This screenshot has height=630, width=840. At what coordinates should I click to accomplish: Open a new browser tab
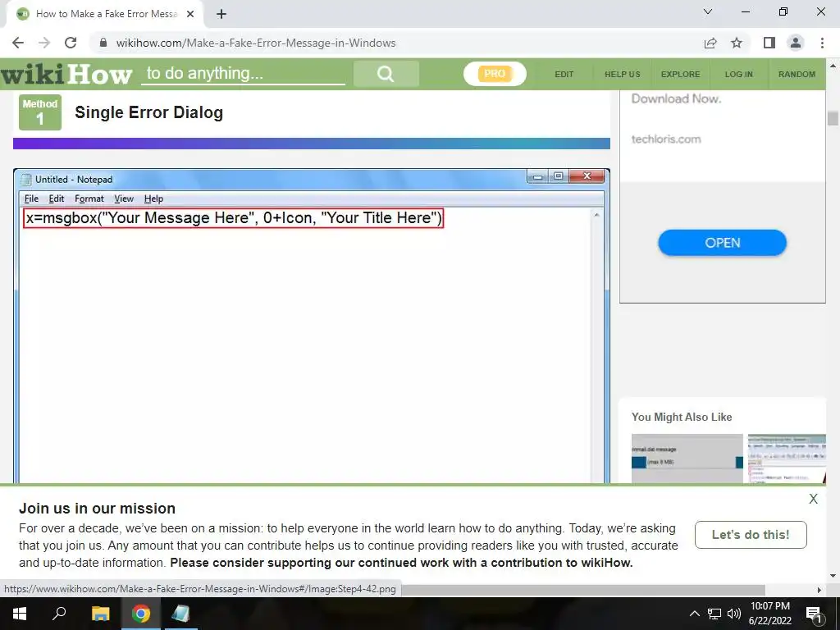(221, 14)
